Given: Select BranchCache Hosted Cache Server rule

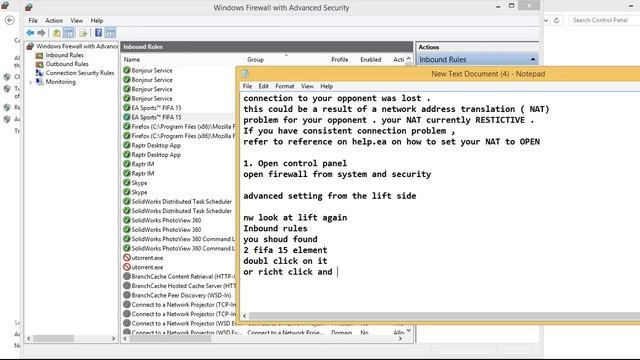Looking at the screenshot, I should click(x=184, y=286).
